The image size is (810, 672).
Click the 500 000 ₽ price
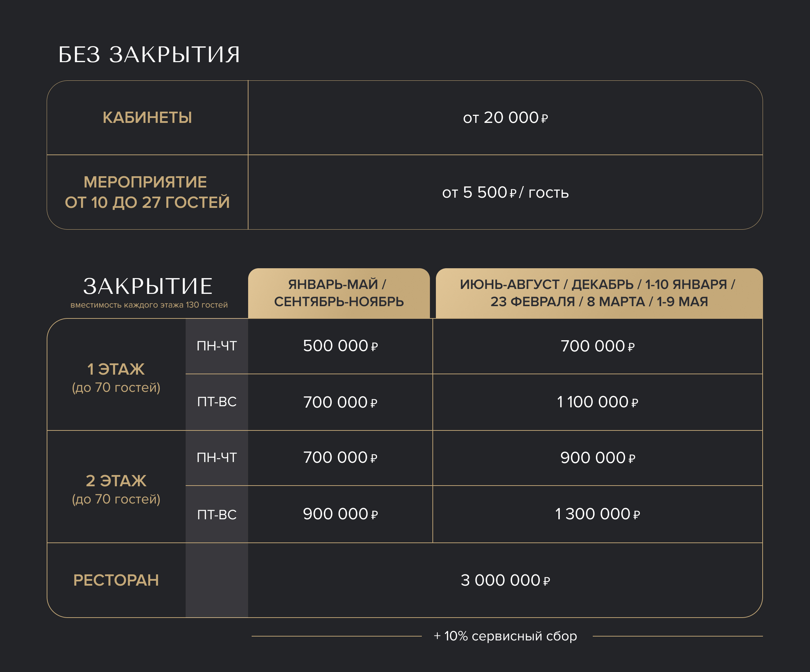[x=340, y=346]
